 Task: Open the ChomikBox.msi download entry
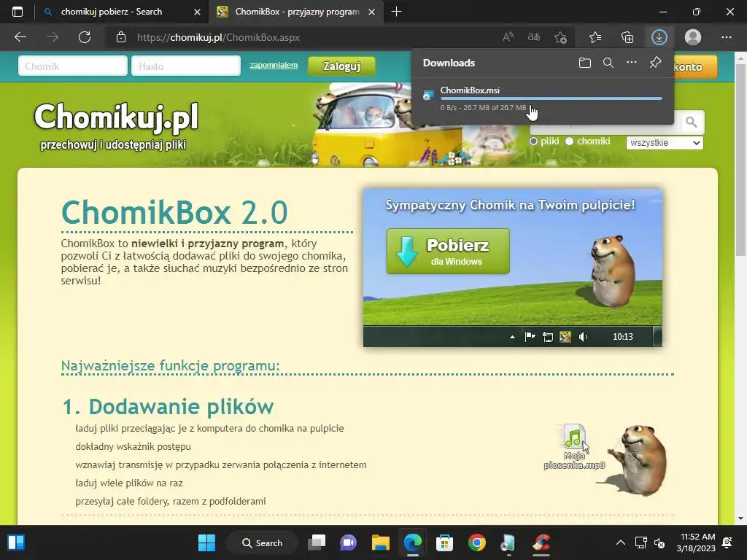tap(542, 98)
